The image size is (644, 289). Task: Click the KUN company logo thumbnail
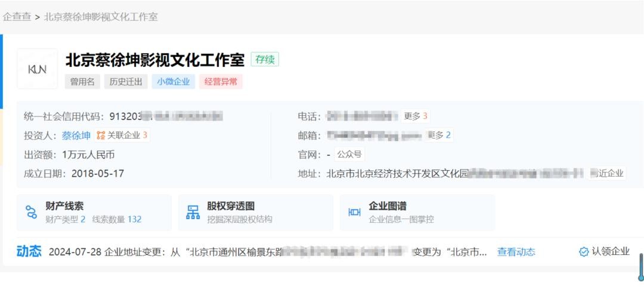pyautogui.click(x=38, y=69)
